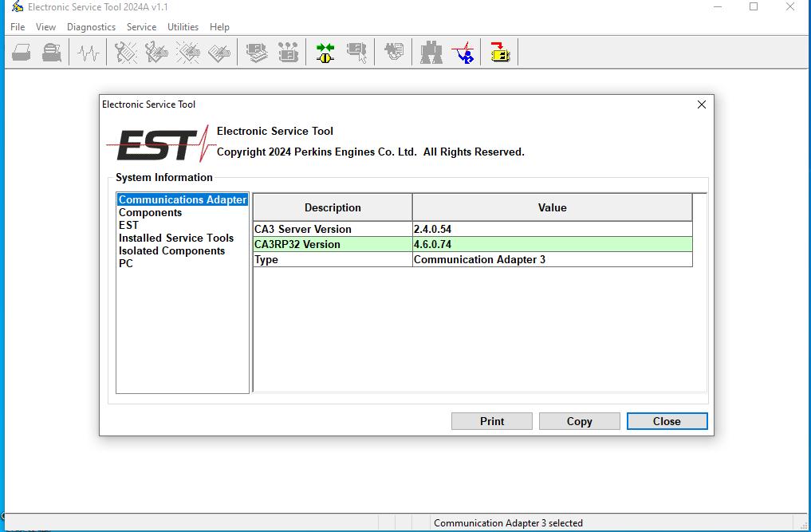Click the Value column header
This screenshot has height=532, width=811.
click(552, 207)
